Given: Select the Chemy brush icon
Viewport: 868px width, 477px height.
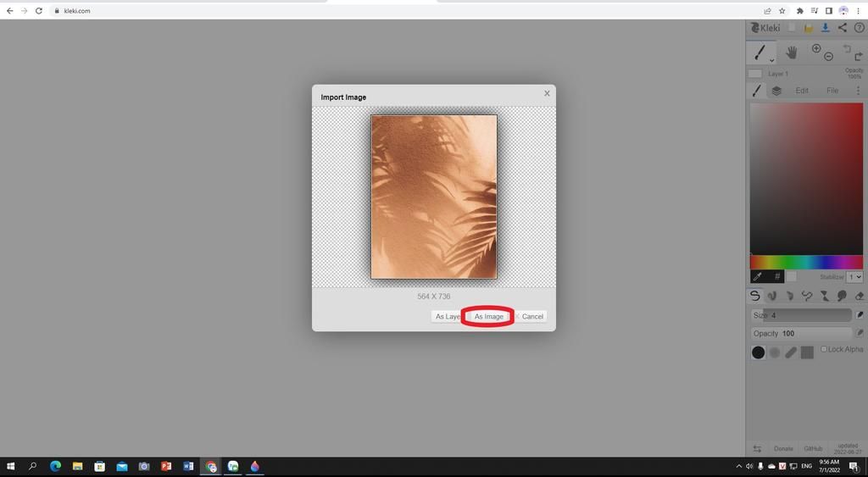Looking at the screenshot, I should (x=824, y=296).
